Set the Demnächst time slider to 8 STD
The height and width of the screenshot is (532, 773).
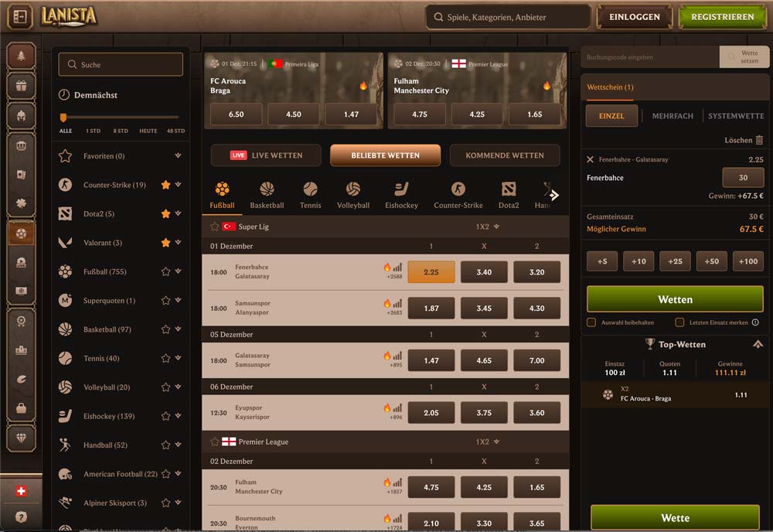121,118
